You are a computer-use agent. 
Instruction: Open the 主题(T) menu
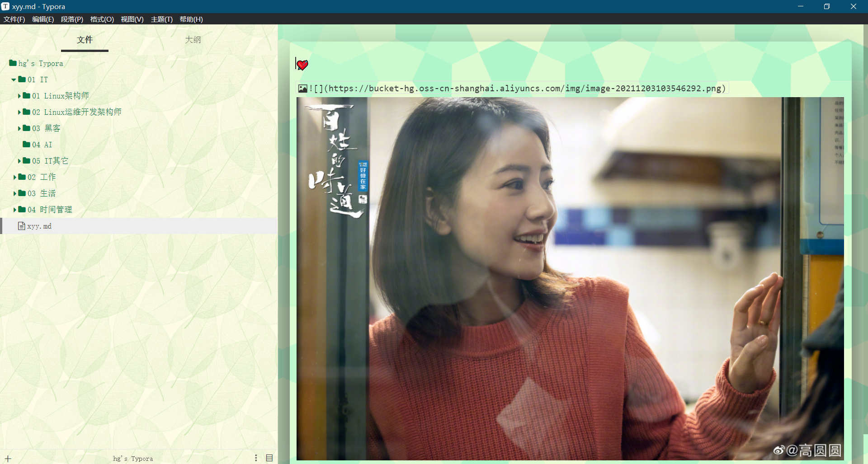point(162,19)
